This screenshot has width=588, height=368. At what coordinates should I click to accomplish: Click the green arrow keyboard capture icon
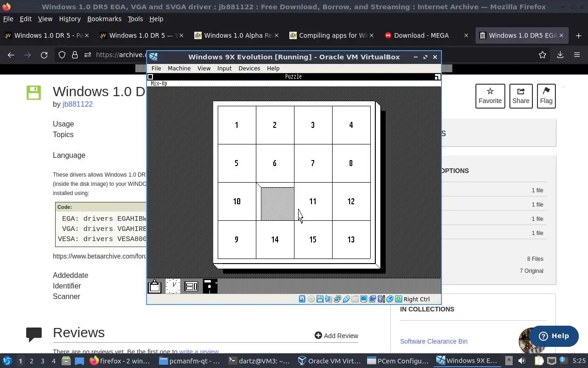point(398,299)
